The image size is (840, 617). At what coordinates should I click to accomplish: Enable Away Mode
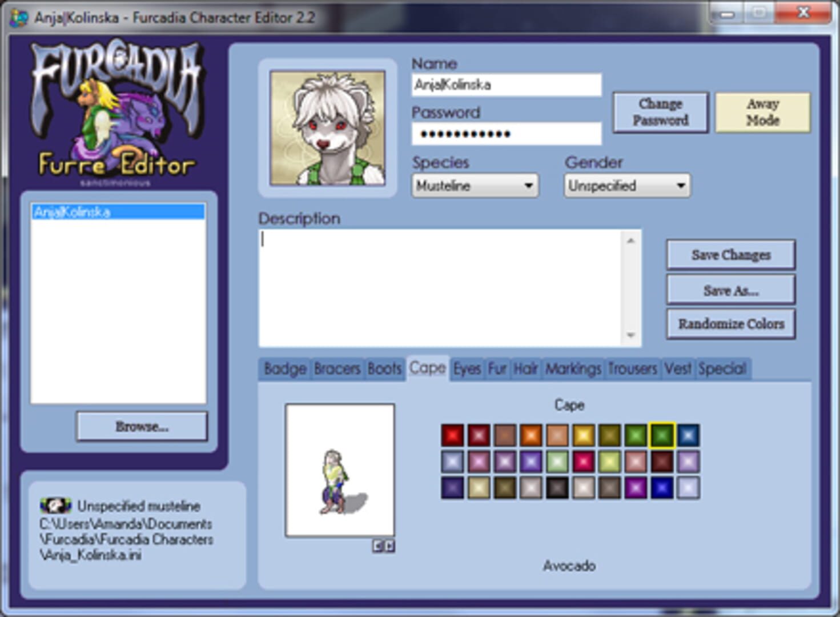(x=763, y=112)
